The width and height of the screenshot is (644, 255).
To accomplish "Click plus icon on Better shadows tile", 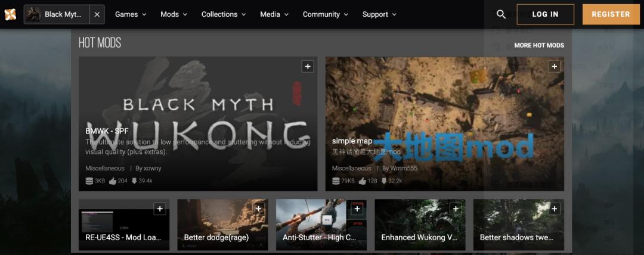I will (554, 209).
